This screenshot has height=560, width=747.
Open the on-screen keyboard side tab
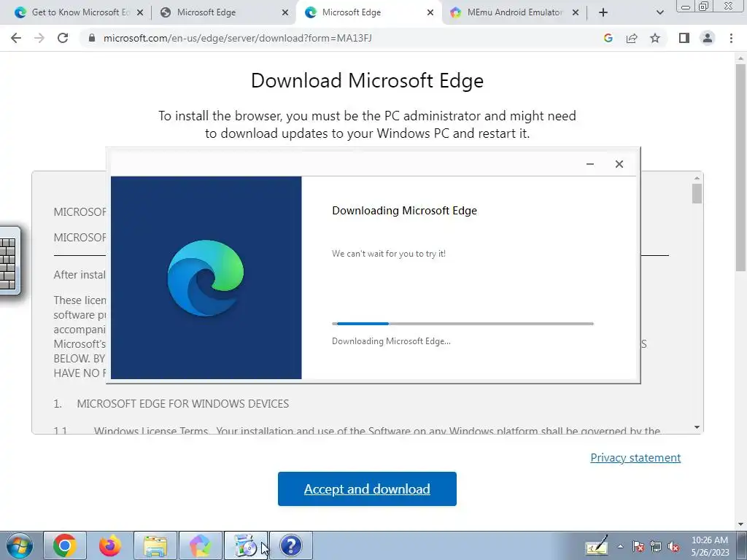click(9, 261)
